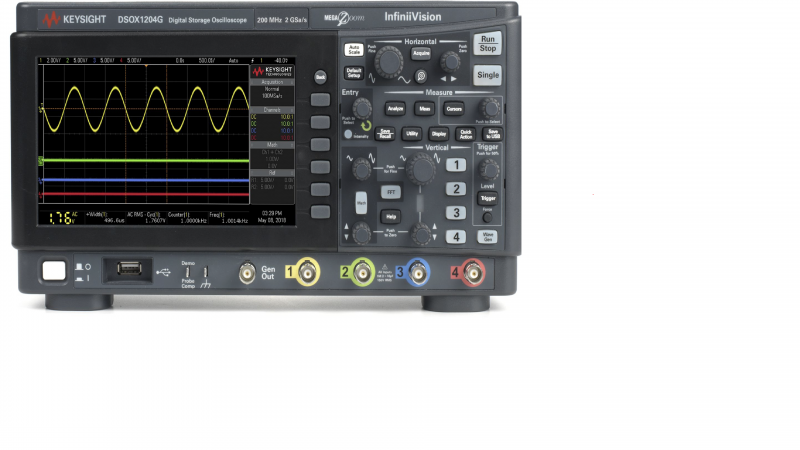Open the Trigger menu key
The image size is (800, 450).
click(x=487, y=198)
